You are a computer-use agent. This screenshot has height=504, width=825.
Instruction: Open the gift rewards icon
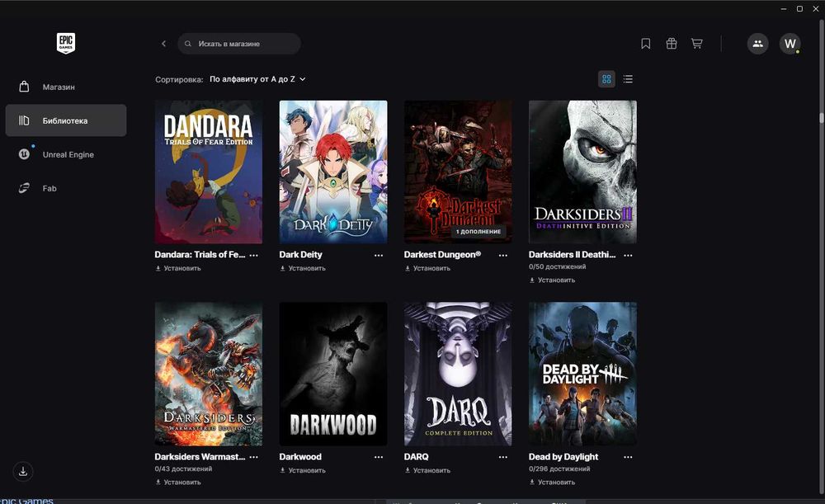pos(672,44)
